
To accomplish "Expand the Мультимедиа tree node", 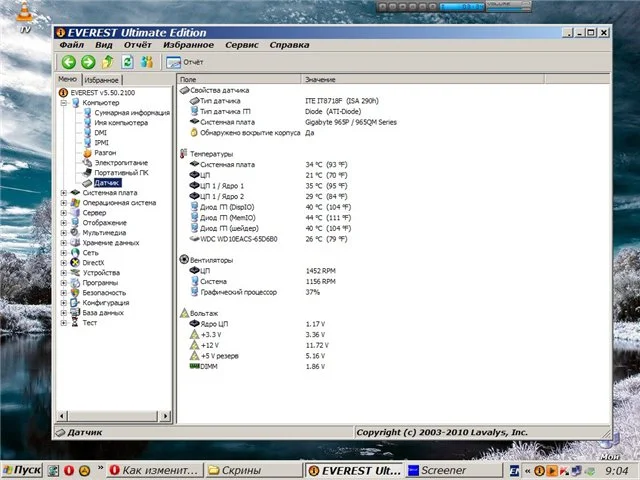I will point(64,232).
